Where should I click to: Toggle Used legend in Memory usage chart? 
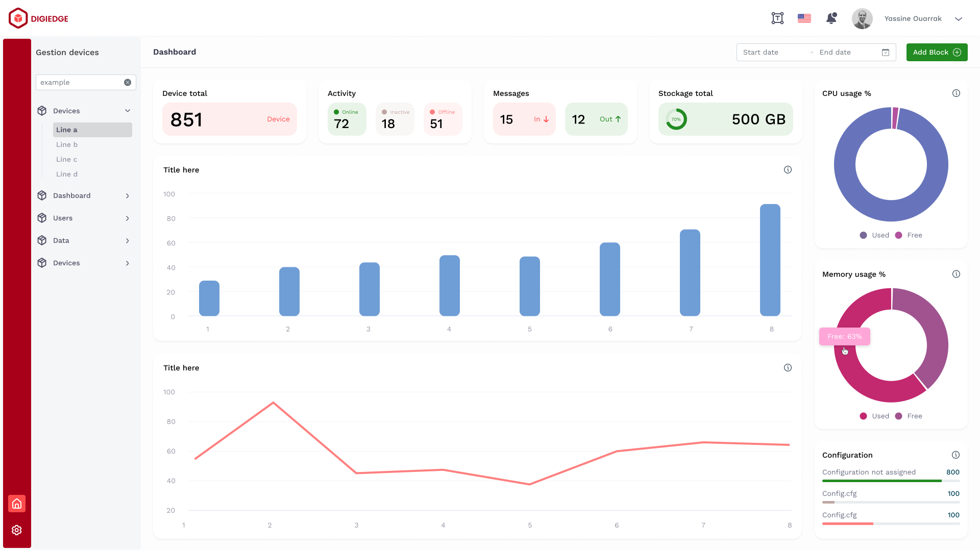(874, 416)
